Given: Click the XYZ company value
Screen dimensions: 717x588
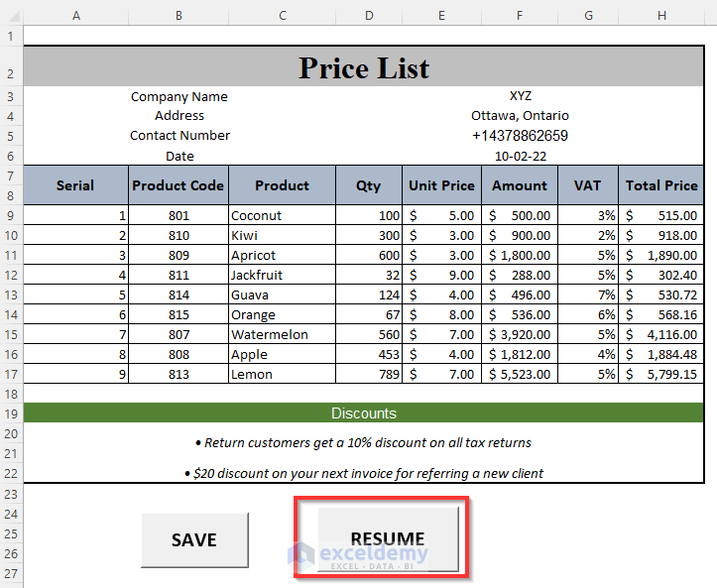Looking at the screenshot, I should 521,96.
